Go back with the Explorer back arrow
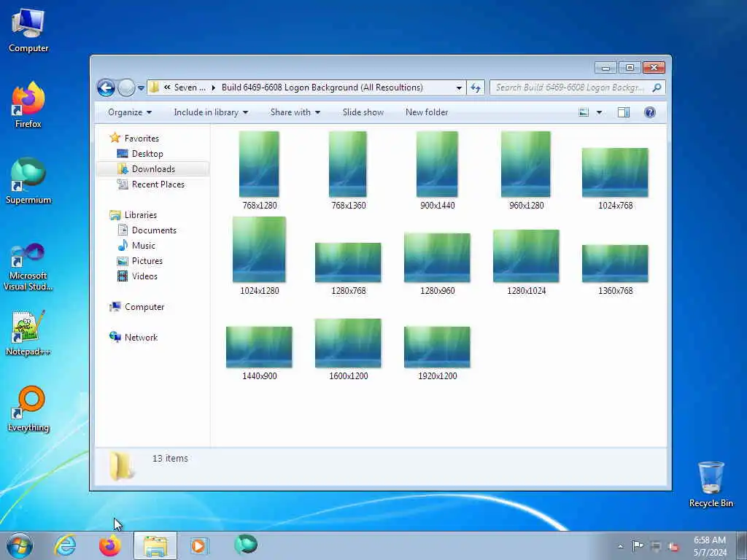The height and width of the screenshot is (560, 747). (x=106, y=87)
